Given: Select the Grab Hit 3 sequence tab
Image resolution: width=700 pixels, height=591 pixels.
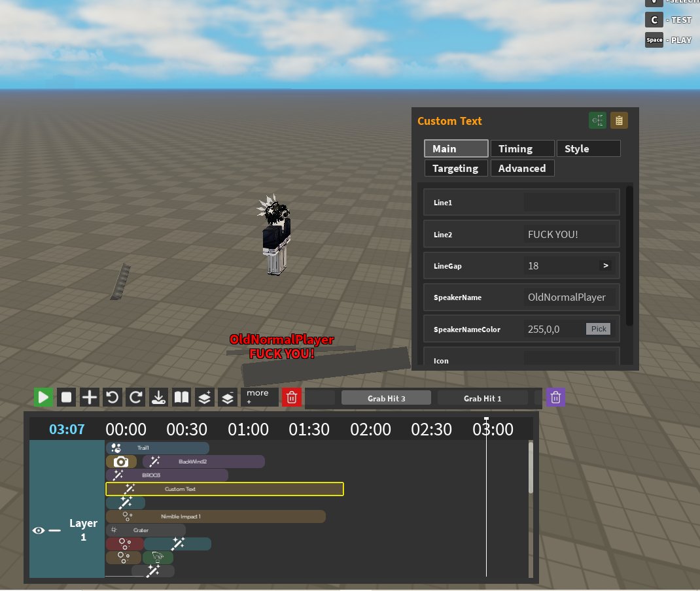Looking at the screenshot, I should point(386,398).
